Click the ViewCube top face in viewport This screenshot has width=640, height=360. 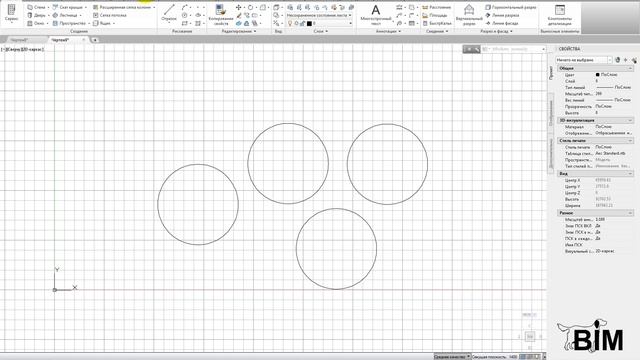click(530, 336)
